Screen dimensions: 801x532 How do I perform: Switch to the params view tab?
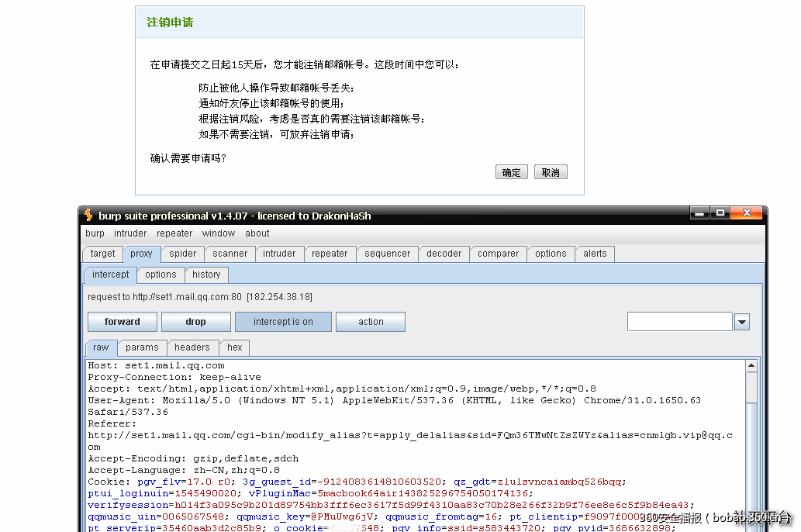tap(142, 347)
